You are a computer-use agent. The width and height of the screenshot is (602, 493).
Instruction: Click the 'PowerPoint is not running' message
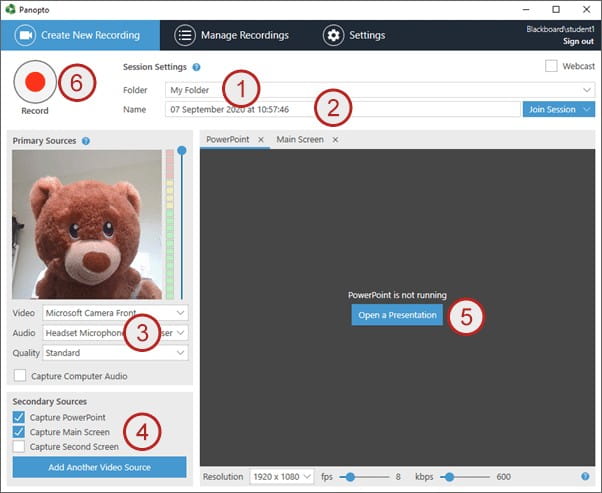click(397, 295)
